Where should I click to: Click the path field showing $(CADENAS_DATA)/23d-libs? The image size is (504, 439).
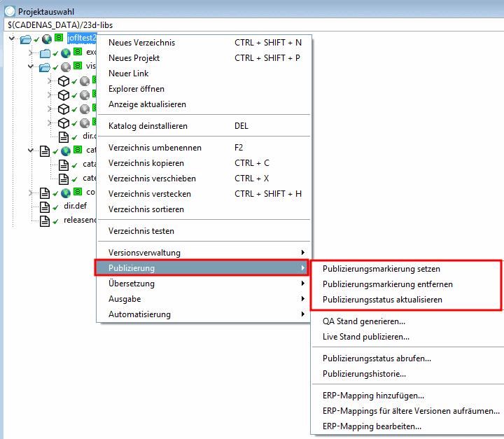pos(254,25)
